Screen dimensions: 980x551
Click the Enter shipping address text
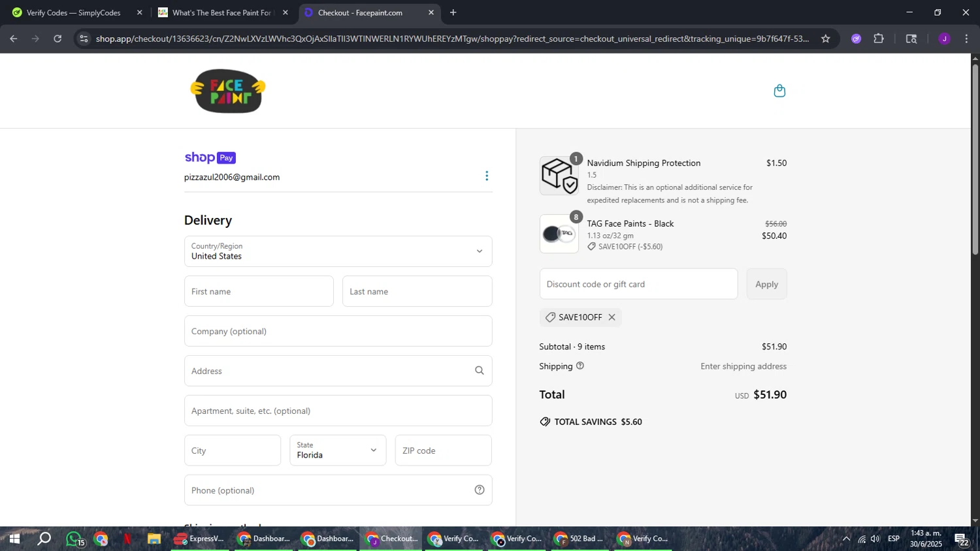743,366
